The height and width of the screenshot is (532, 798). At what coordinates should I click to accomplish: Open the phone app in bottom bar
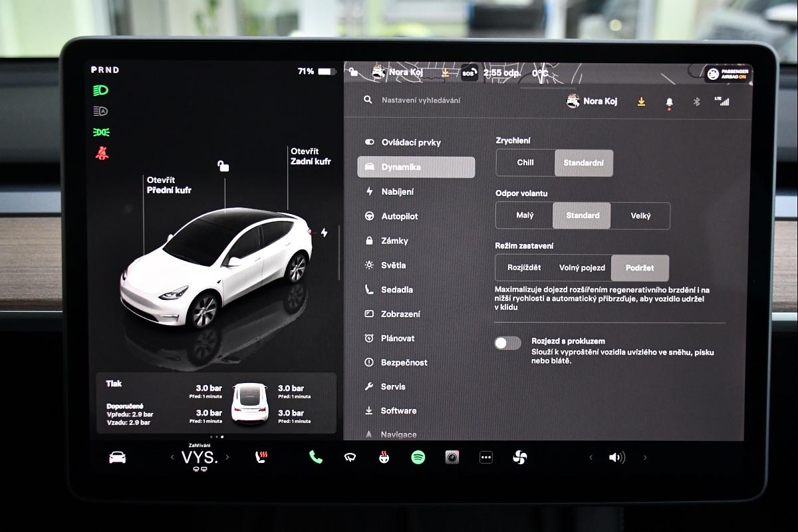click(x=315, y=457)
